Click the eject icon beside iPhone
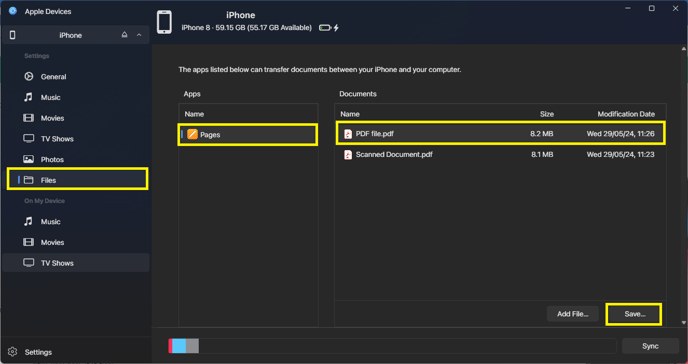The width and height of the screenshot is (688, 364). (124, 35)
